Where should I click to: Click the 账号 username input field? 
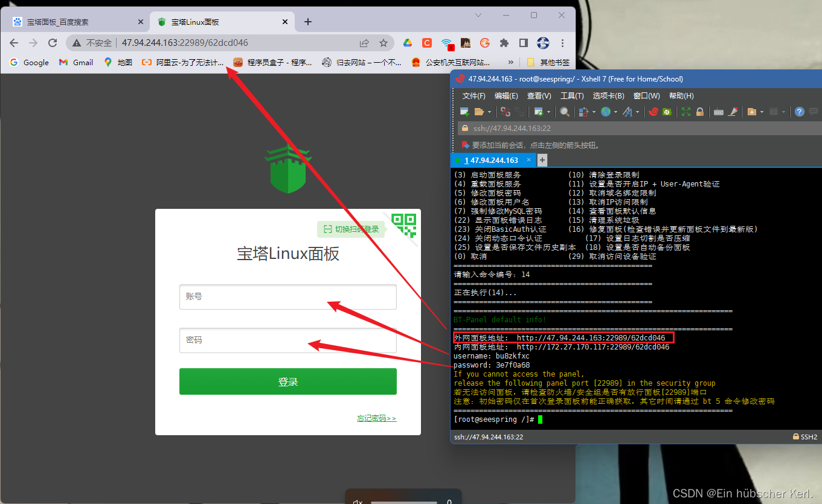287,297
